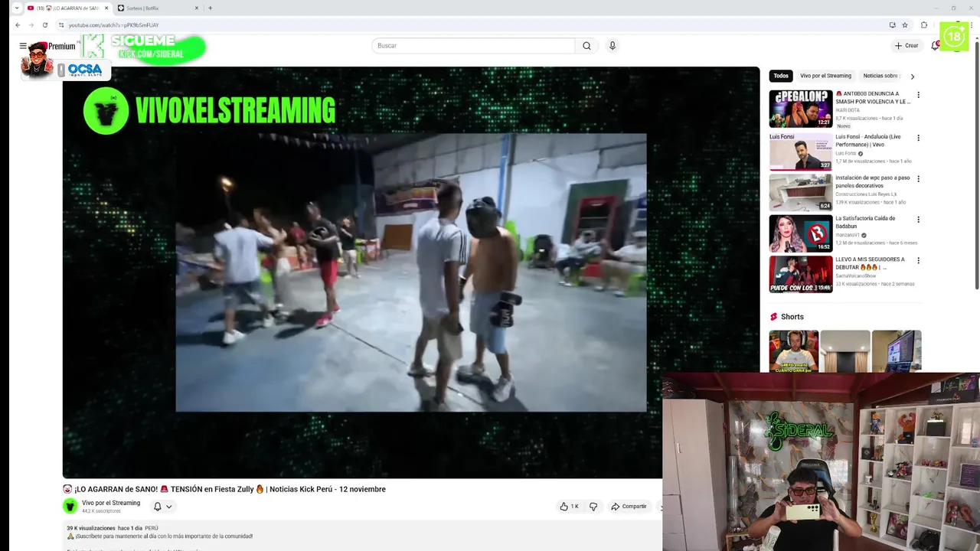Open a new browser tab

click(211, 8)
